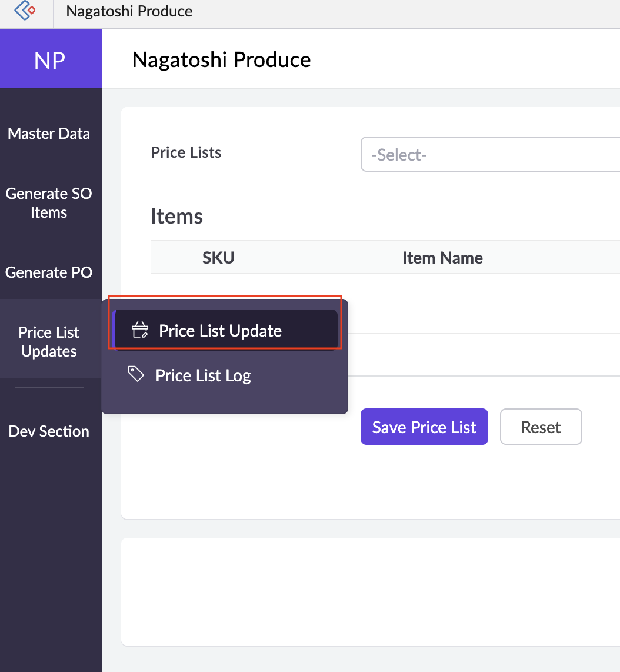Image resolution: width=620 pixels, height=672 pixels.
Task: Click the Nagatoshi Produce page header title
Action: tap(221, 59)
